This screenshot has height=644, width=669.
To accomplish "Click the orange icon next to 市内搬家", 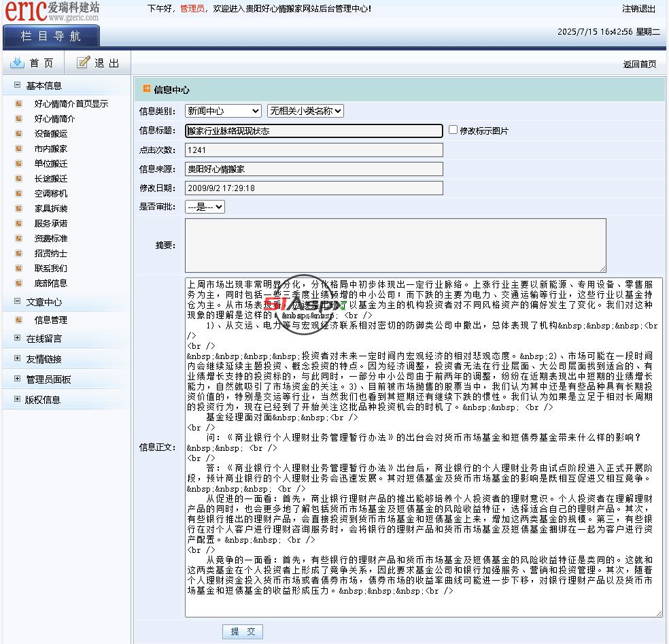I will pyautogui.click(x=18, y=148).
